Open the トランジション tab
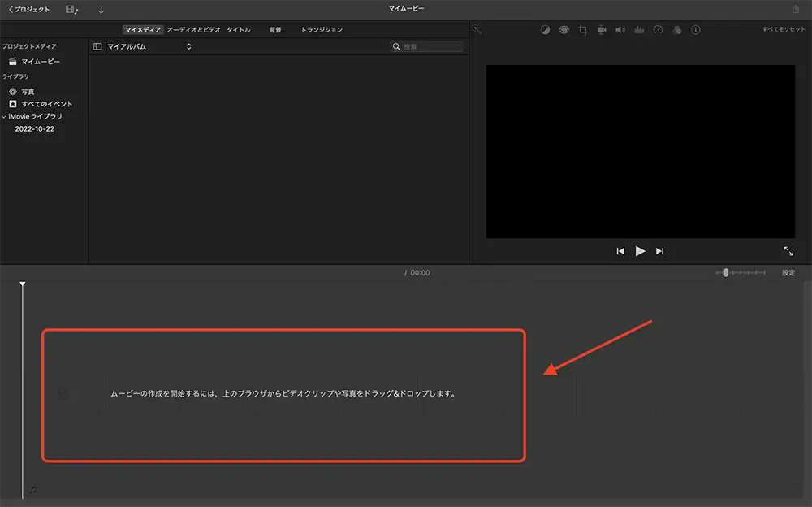The height and width of the screenshot is (507, 812). tap(322, 30)
